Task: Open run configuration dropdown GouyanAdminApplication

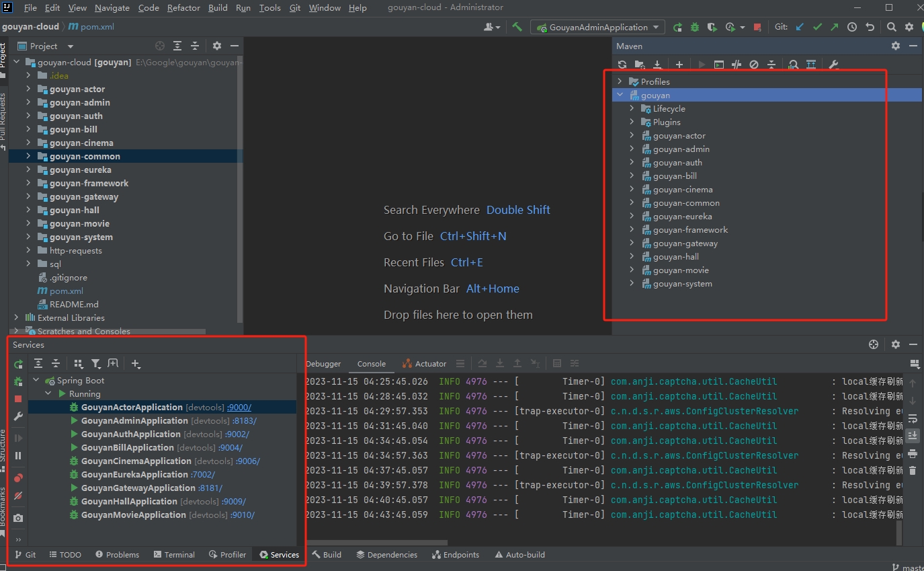Action: (598, 27)
